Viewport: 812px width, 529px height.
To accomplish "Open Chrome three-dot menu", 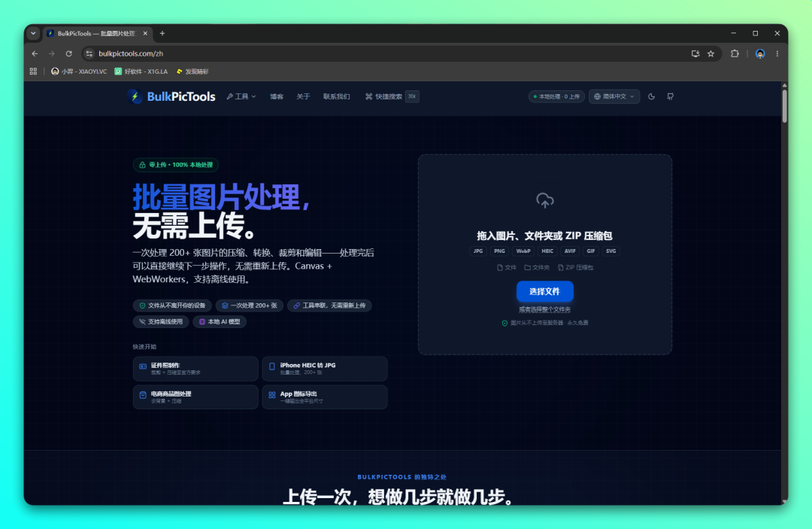I will [777, 53].
